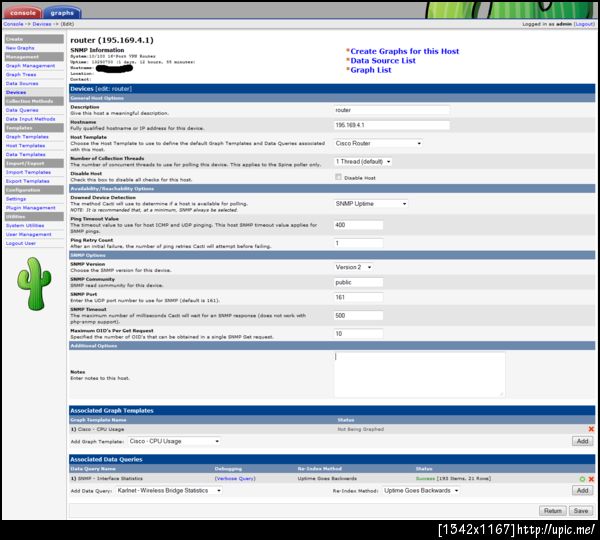Tick the Disable Host checkbox
Image resolution: width=600 pixels, height=540 pixels.
[x=338, y=177]
